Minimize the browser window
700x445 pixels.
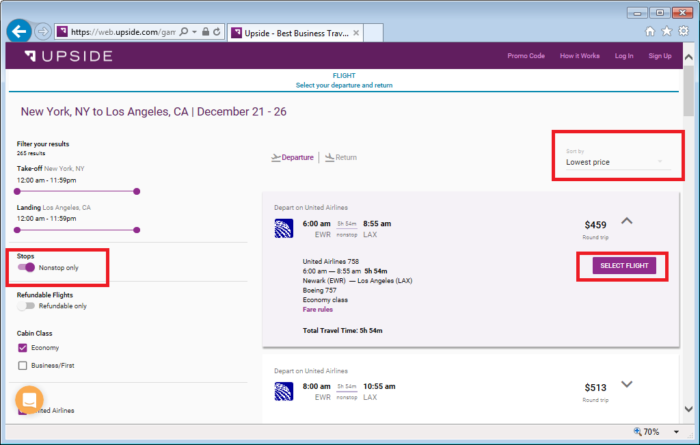(637, 13)
